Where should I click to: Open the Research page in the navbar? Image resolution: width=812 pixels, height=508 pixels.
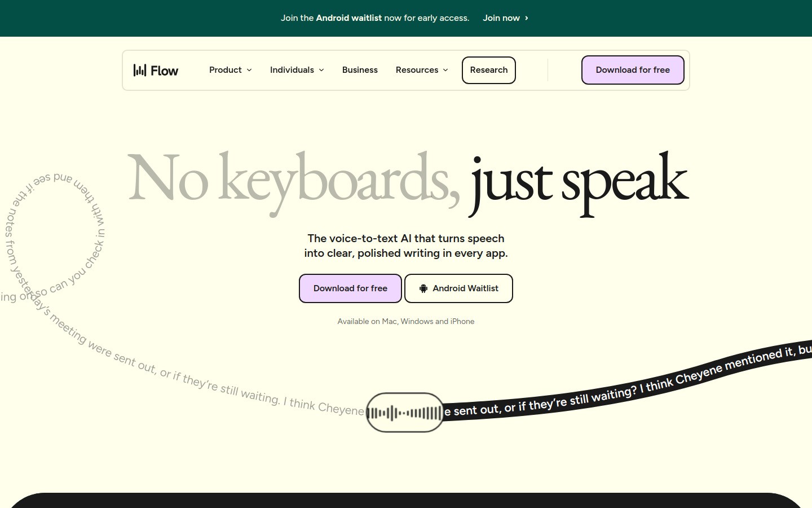(489, 70)
